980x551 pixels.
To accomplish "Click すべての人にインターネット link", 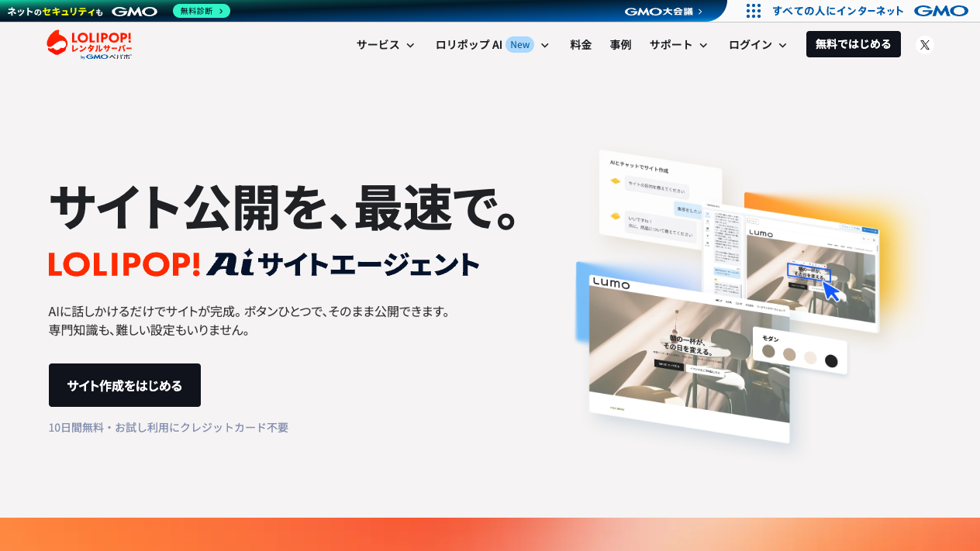I will (x=838, y=11).
